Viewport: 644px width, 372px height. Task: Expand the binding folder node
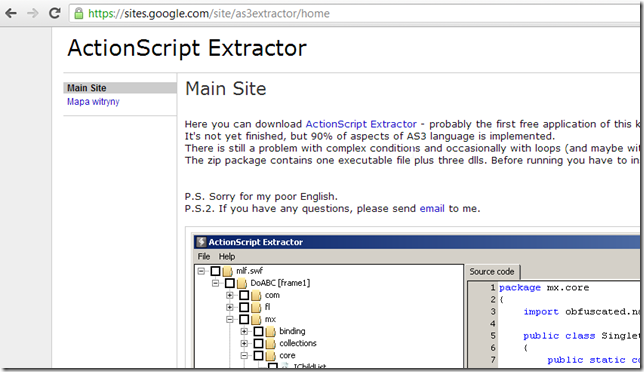coord(244,331)
